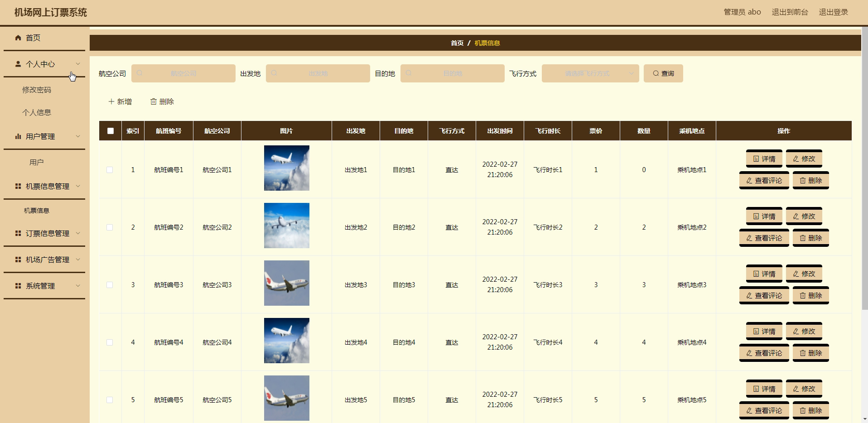
Task: Go to 首页 in the sidebar
Action: pos(33,38)
